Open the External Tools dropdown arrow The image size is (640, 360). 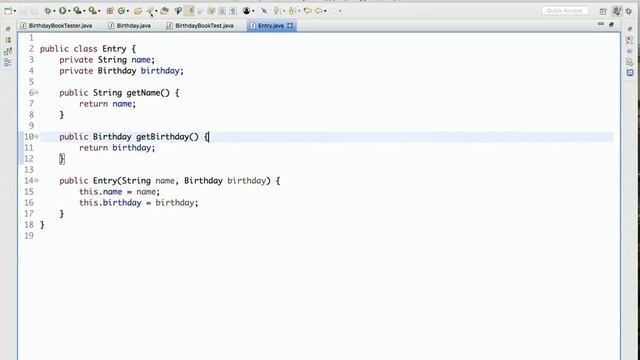pyautogui.click(x=99, y=11)
